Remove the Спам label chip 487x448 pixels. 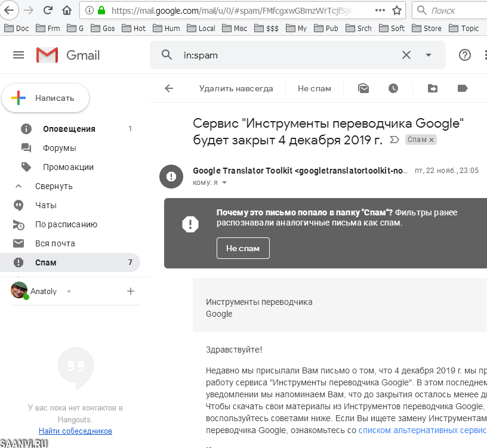pos(431,140)
